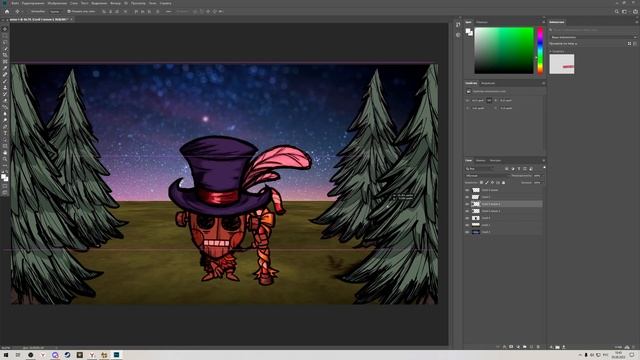The image size is (640, 360).
Task: Click lock transparent pixels icon in Layers panel
Action: pyautogui.click(x=482, y=182)
